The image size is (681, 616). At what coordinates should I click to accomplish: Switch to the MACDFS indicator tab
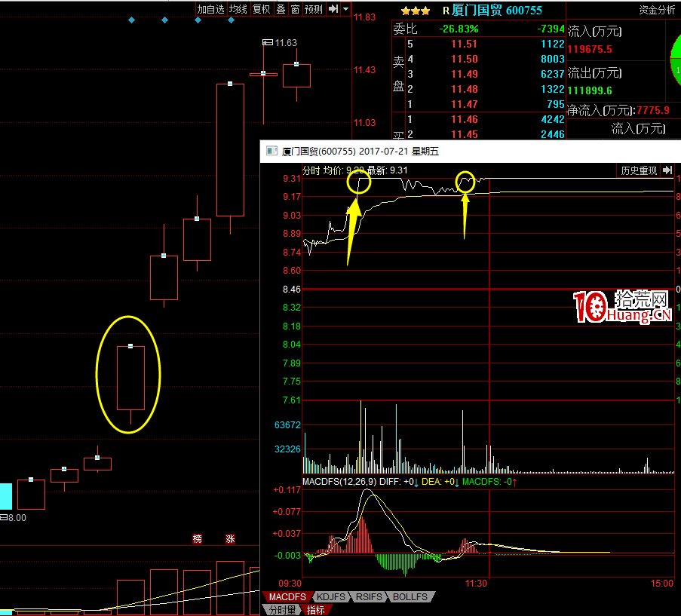287,597
